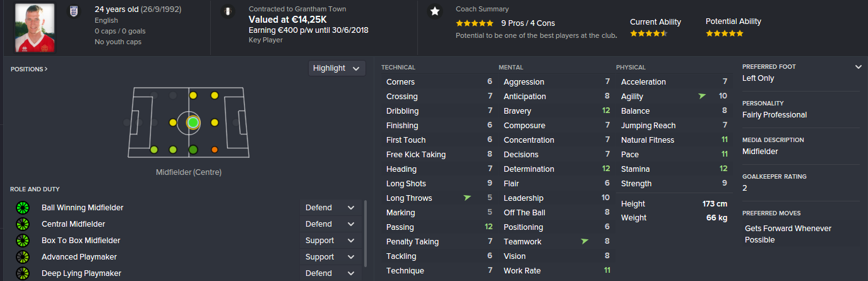Open Support duty dropdown for Advanced Playmaker
Viewport: 868px width, 281px height.
[330, 257]
